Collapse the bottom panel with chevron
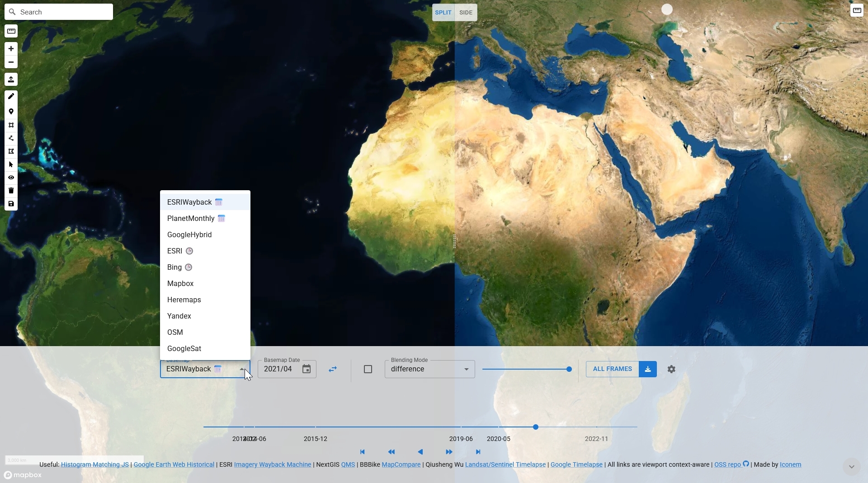Image resolution: width=868 pixels, height=483 pixels. coord(851,467)
